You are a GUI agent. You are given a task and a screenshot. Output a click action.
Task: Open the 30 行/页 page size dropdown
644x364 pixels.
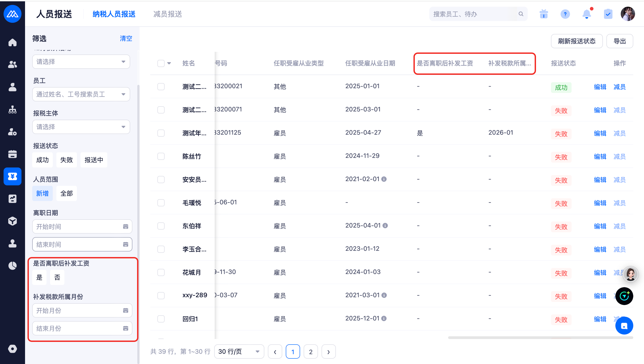click(239, 351)
